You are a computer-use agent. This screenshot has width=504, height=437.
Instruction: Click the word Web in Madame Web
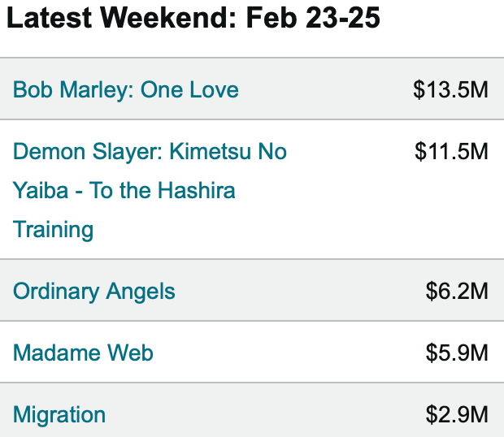click(x=130, y=353)
